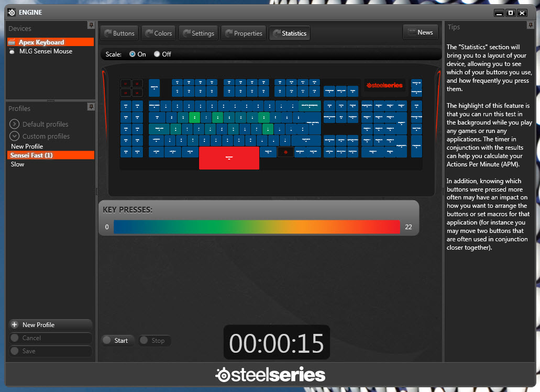Start the key press statistics timer
Screen dimensions: 540x392
118,340
